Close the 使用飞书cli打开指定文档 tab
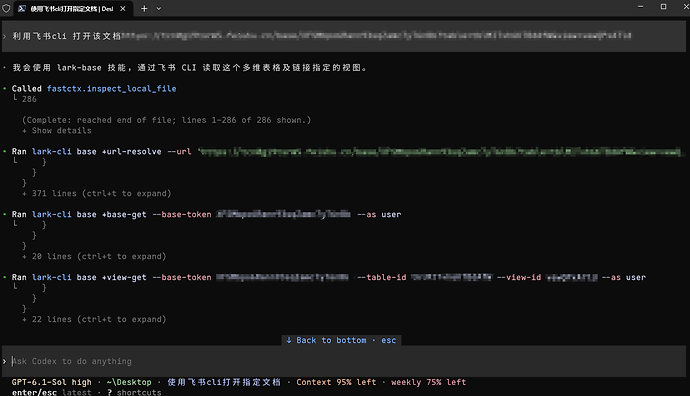The image size is (690, 396). [123, 8]
